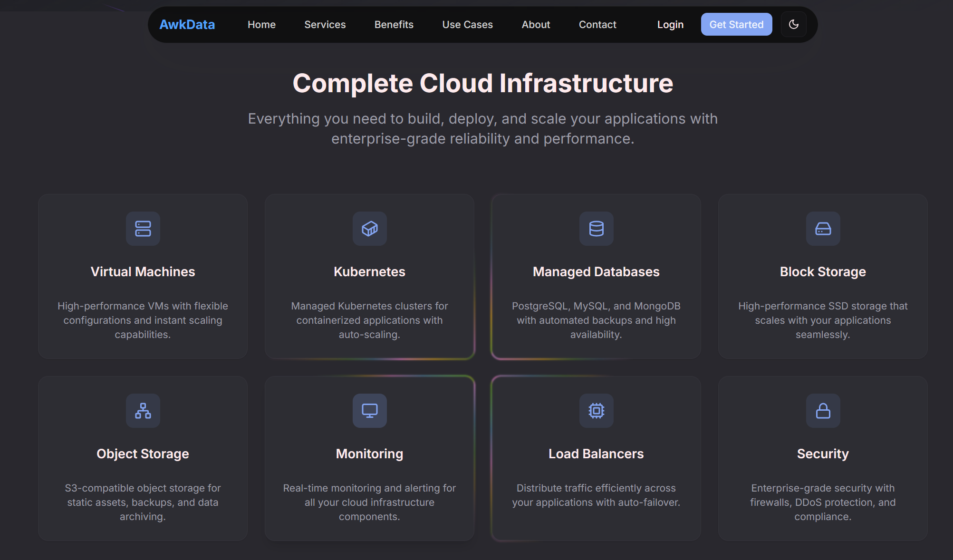The width and height of the screenshot is (953, 560).
Task: Click the AwkData logo
Action: [x=187, y=25]
